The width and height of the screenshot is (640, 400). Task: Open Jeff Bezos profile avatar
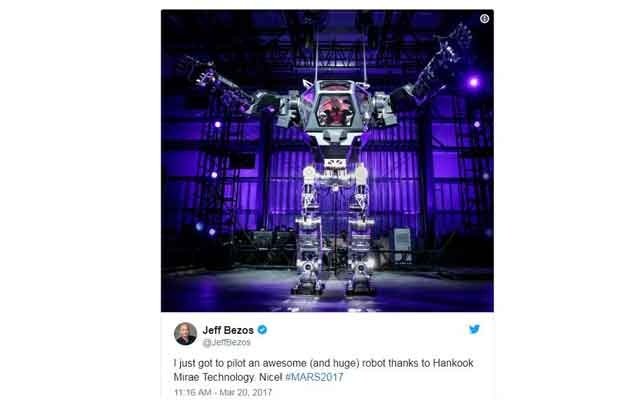pos(186,333)
